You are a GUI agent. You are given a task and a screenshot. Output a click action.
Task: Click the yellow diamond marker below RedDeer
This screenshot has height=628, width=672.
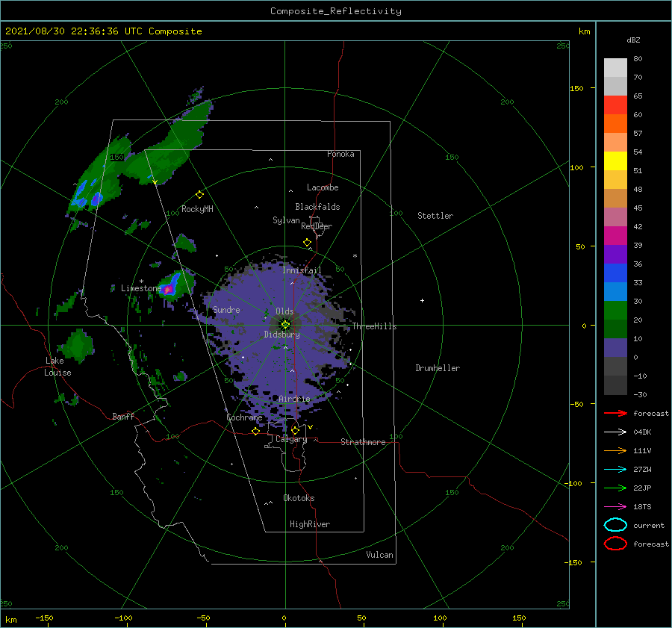[x=308, y=243]
